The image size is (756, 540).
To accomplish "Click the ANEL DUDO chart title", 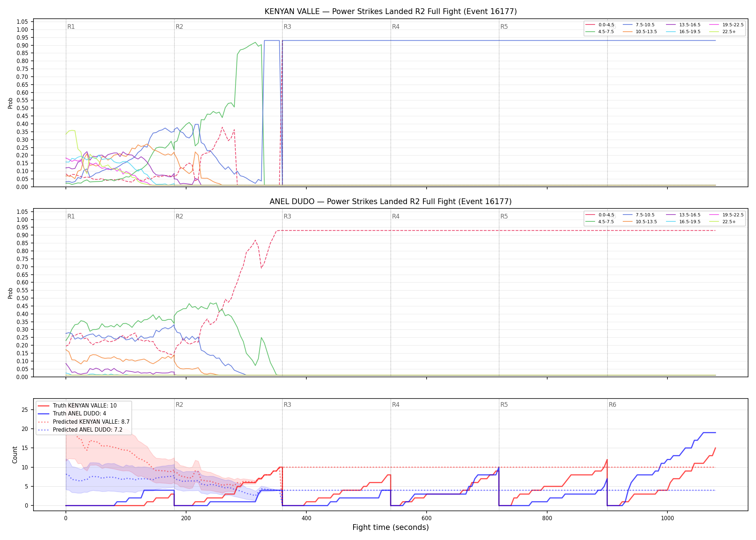I will pyautogui.click(x=391, y=202).
